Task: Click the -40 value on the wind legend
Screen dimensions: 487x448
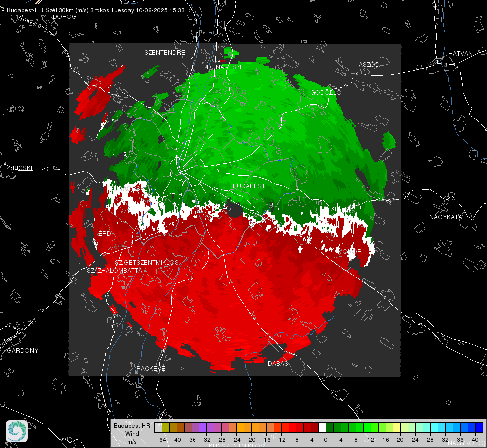Action: click(177, 440)
